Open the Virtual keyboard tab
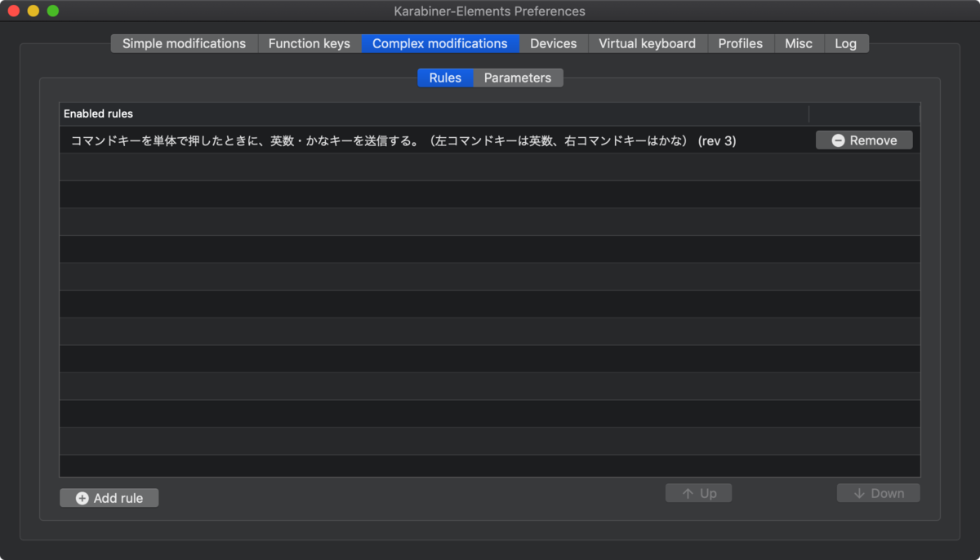This screenshot has width=980, height=560. point(648,43)
